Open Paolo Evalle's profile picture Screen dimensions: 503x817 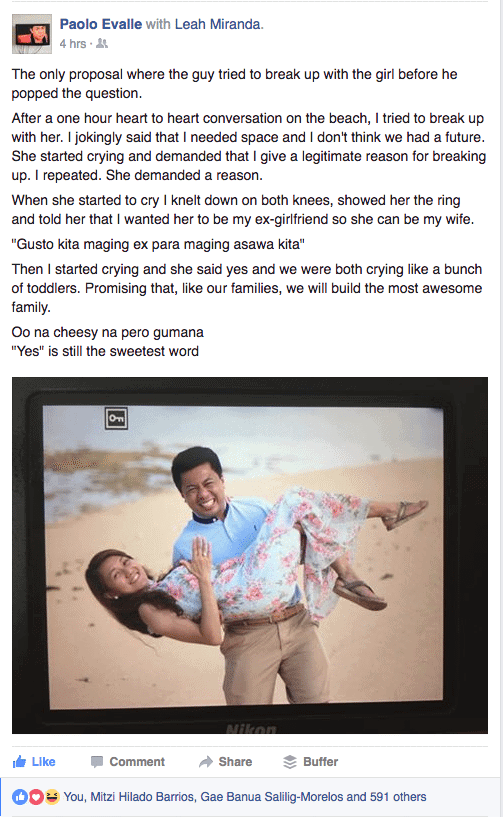32,34
